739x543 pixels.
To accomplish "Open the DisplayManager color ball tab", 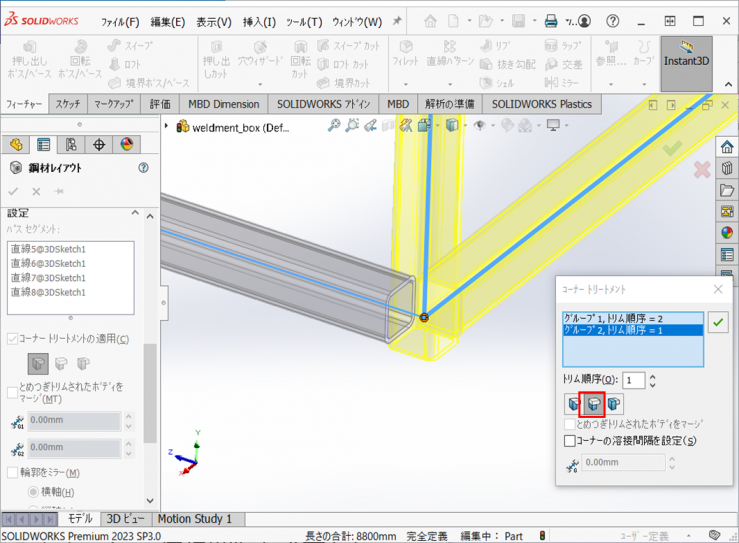I will coord(126,145).
